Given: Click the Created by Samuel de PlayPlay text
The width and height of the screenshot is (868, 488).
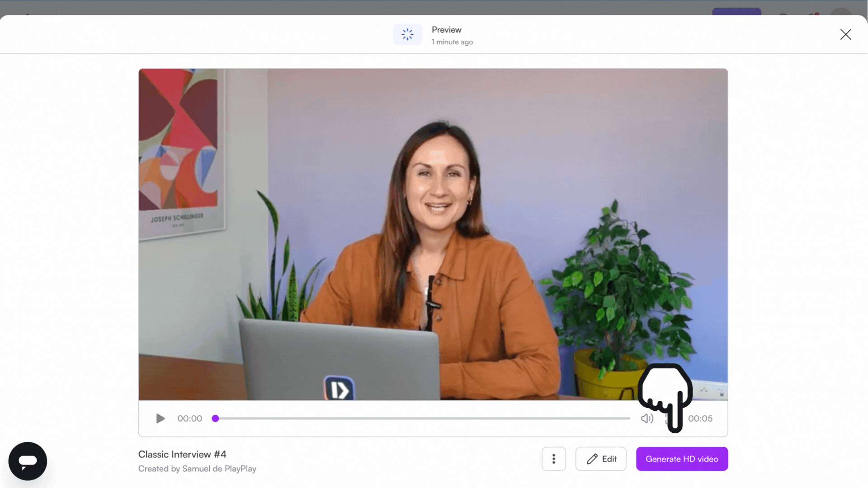Looking at the screenshot, I should (197, 469).
